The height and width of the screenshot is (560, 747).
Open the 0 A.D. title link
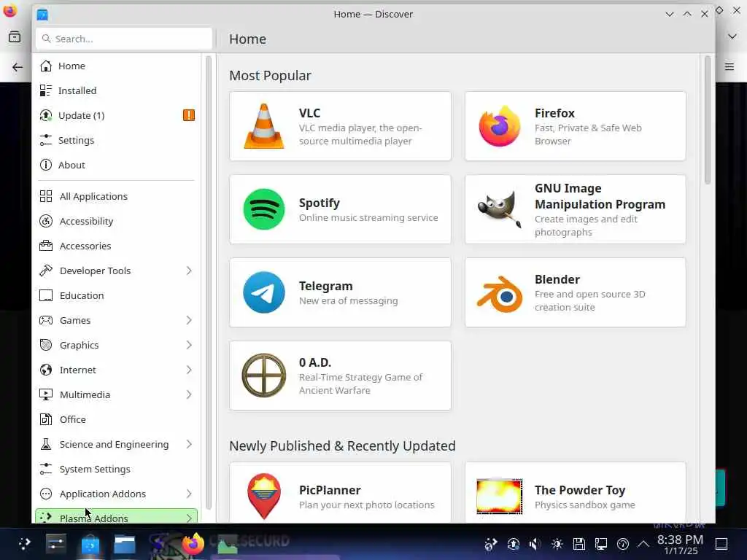(x=315, y=362)
